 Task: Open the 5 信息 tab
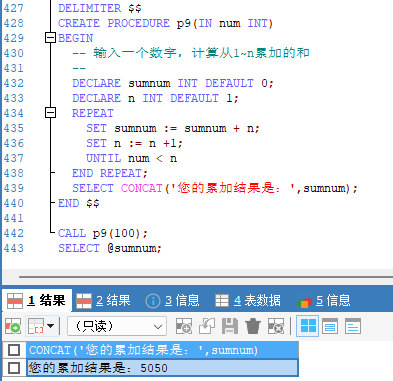(x=323, y=301)
